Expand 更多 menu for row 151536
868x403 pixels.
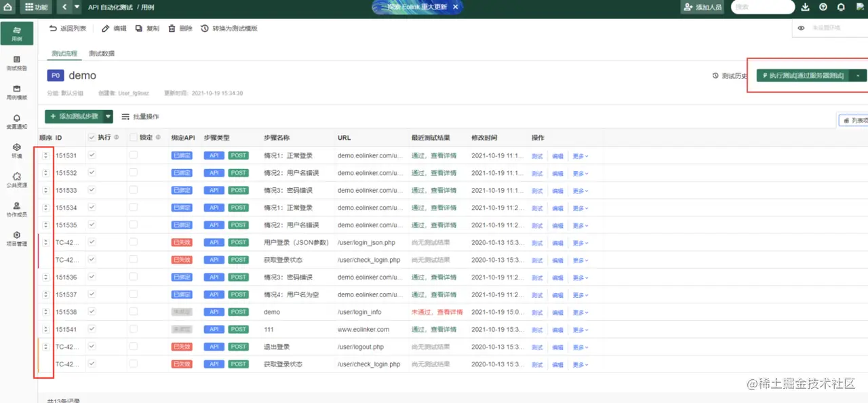[x=580, y=277]
